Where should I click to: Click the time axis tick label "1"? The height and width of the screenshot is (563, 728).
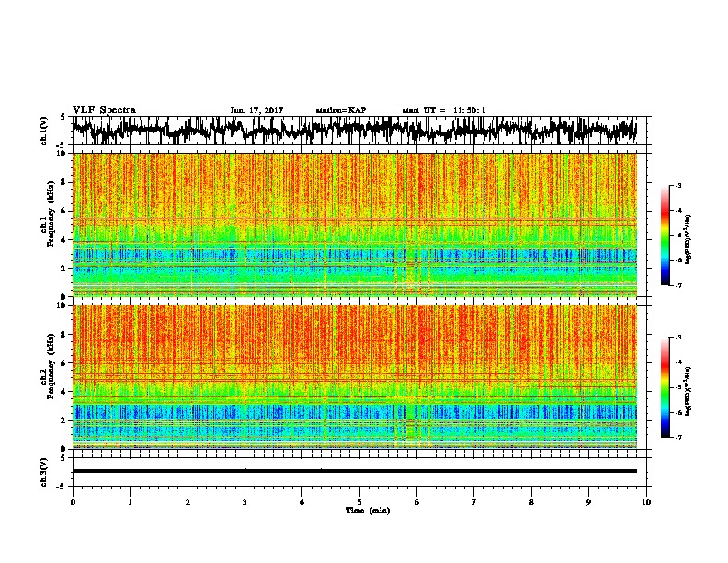pos(130,502)
